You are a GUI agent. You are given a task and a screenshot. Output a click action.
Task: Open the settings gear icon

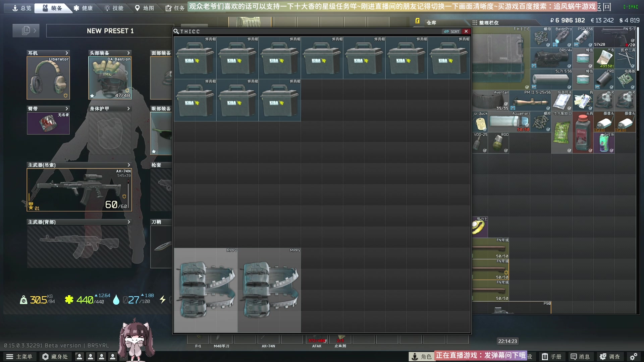[x=634, y=357]
